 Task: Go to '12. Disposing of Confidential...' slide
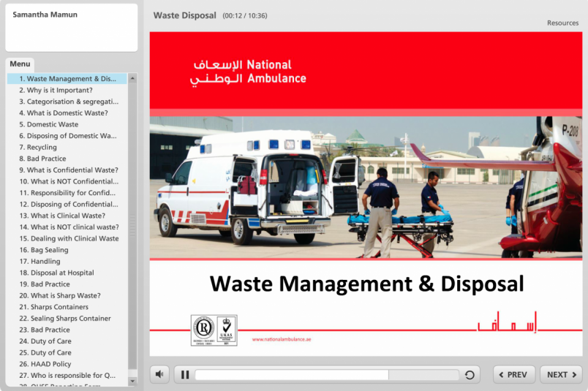pyautogui.click(x=69, y=205)
